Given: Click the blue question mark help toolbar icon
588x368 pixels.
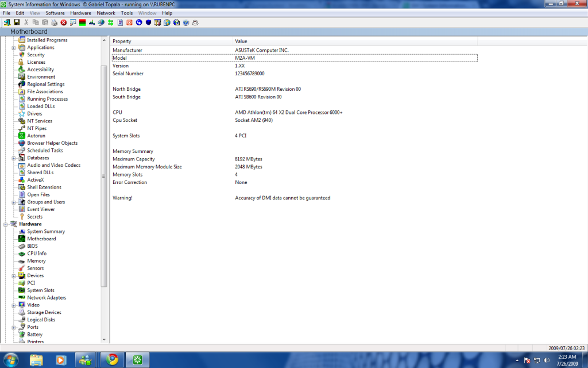Looking at the screenshot, I should (x=186, y=22).
